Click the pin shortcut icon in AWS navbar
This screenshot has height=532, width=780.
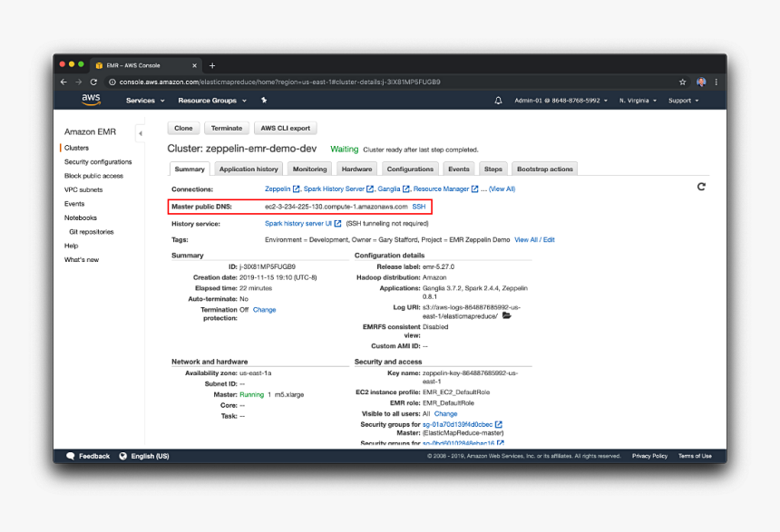coord(264,101)
